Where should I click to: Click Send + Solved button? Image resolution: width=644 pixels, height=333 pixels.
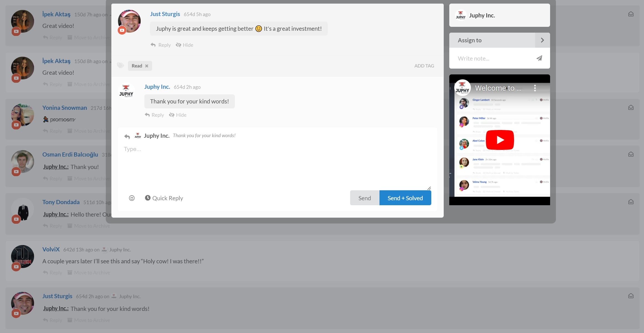click(405, 198)
